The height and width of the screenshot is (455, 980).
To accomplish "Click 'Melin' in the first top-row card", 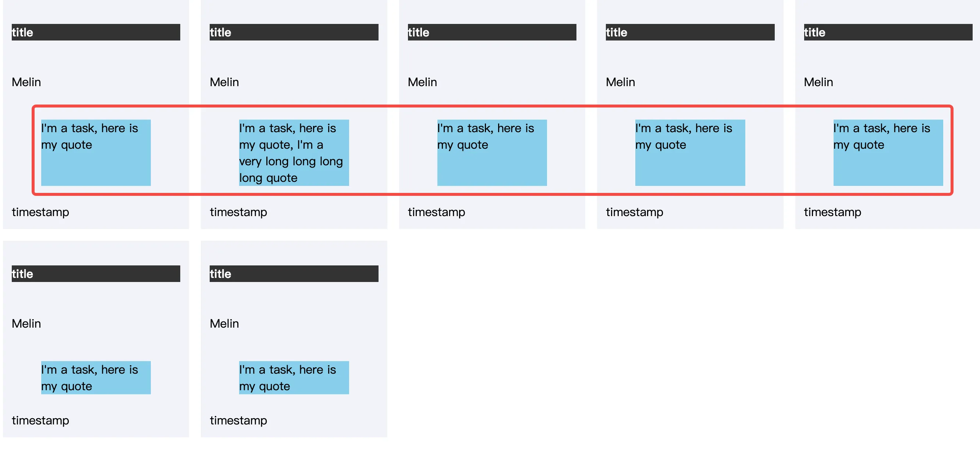I will pos(26,82).
